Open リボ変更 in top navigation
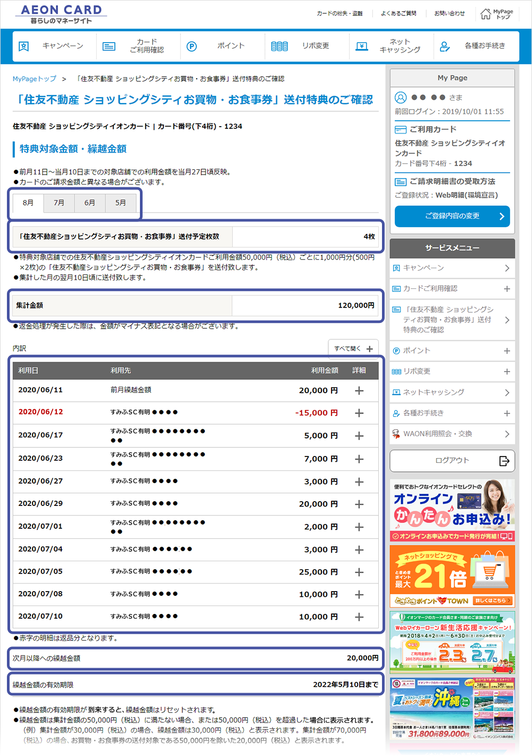Screen dimensions: 532x756 [307, 46]
